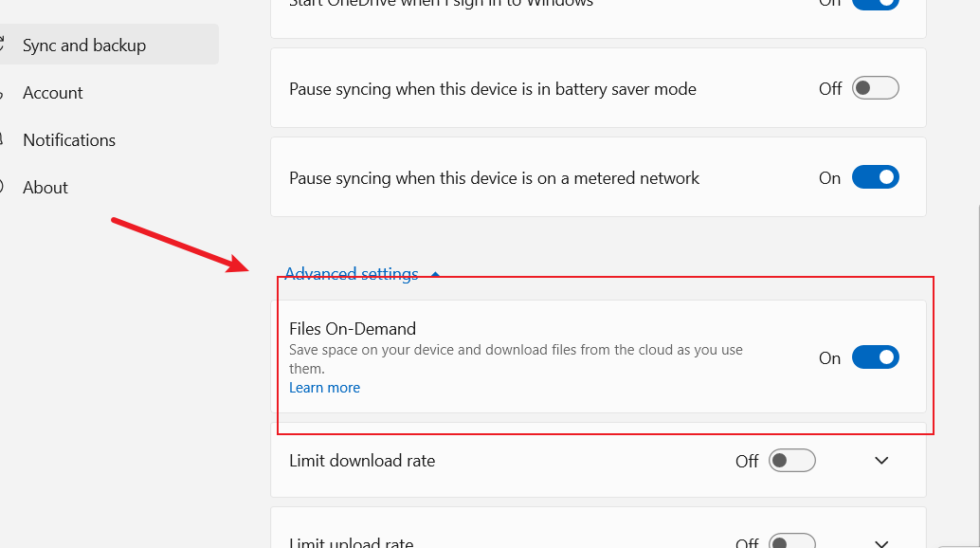Click the bell icon beside Notifications
This screenshot has height=548, width=980.
[x=1, y=140]
